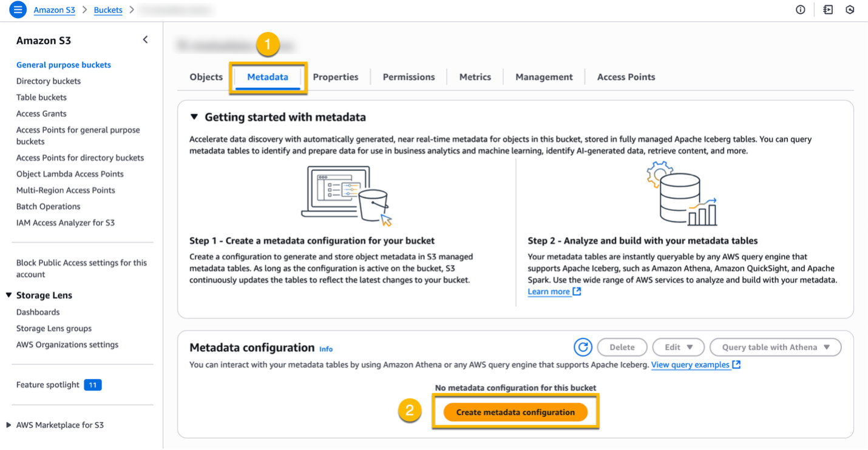The height and width of the screenshot is (450, 868).
Task: Collapse the Amazon S3 sidebar with chevron
Action: point(145,40)
